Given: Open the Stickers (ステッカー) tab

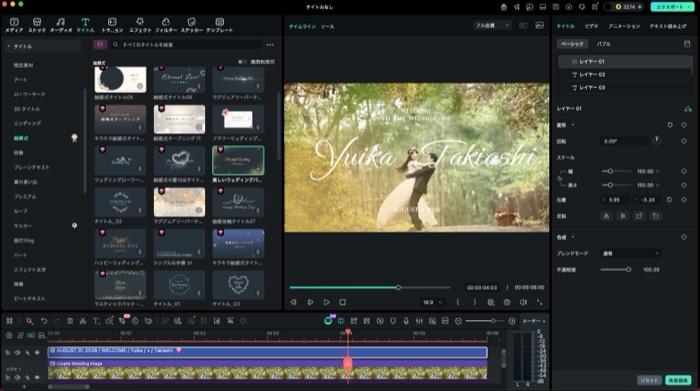Looking at the screenshot, I should pos(192,25).
